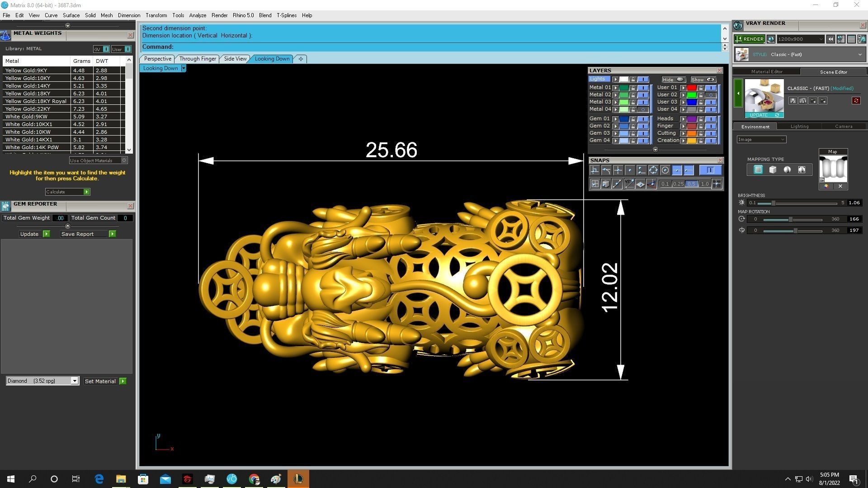
Task: Toggle the lock on Metal 02 layer
Action: tap(633, 95)
